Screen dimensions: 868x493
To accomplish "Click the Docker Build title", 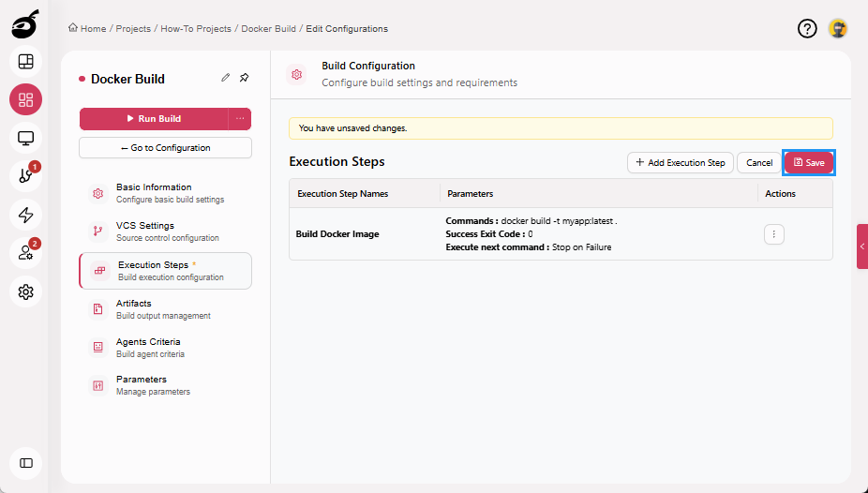I will (127, 79).
